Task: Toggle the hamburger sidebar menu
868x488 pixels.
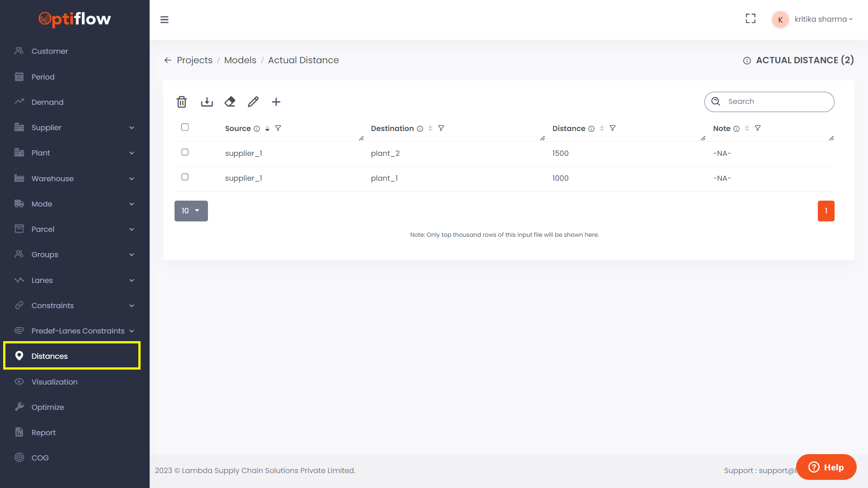Action: point(165,20)
